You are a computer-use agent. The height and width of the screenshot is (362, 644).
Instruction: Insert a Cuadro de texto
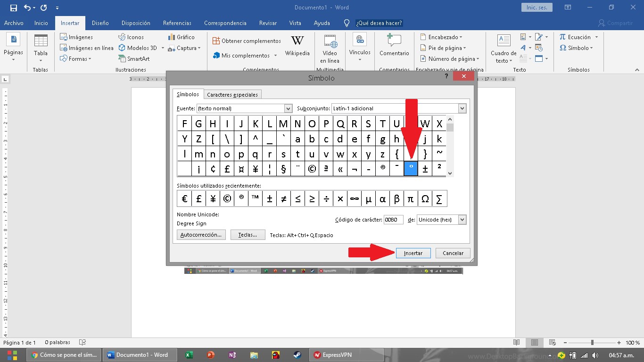pos(503,47)
